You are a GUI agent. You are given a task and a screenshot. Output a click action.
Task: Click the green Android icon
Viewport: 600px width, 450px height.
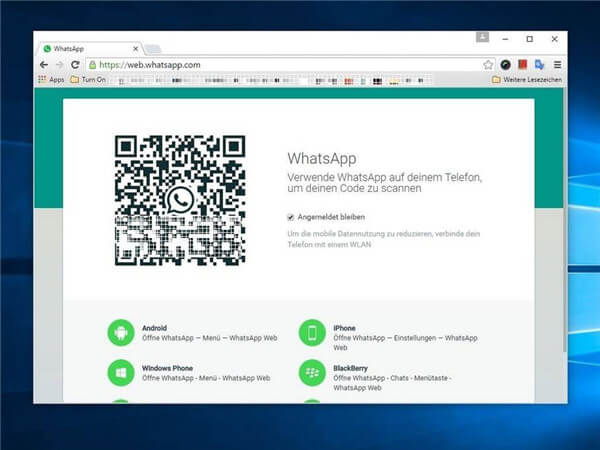[x=121, y=333]
